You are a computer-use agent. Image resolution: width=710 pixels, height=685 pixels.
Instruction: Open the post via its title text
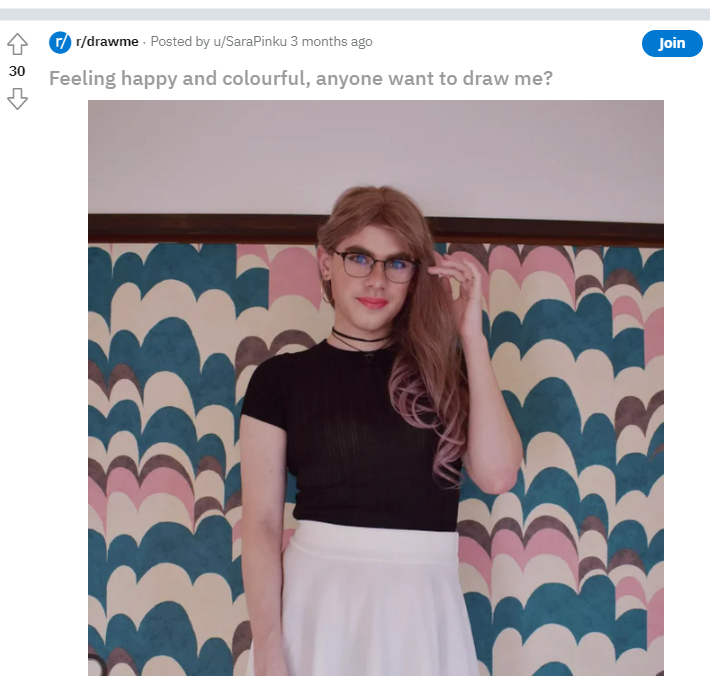(x=301, y=78)
